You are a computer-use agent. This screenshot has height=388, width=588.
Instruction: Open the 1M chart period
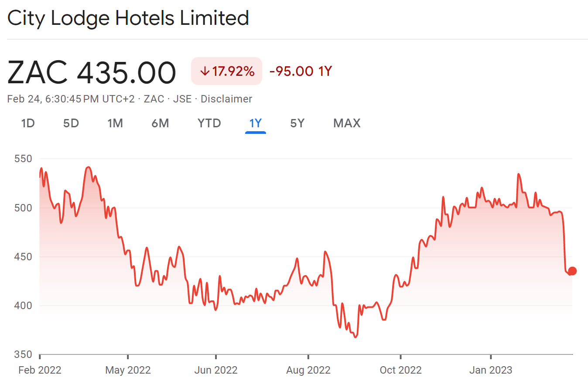[x=115, y=123]
